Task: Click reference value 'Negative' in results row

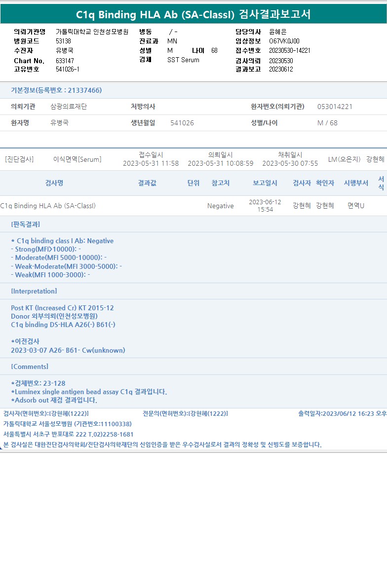Action: pos(220,206)
